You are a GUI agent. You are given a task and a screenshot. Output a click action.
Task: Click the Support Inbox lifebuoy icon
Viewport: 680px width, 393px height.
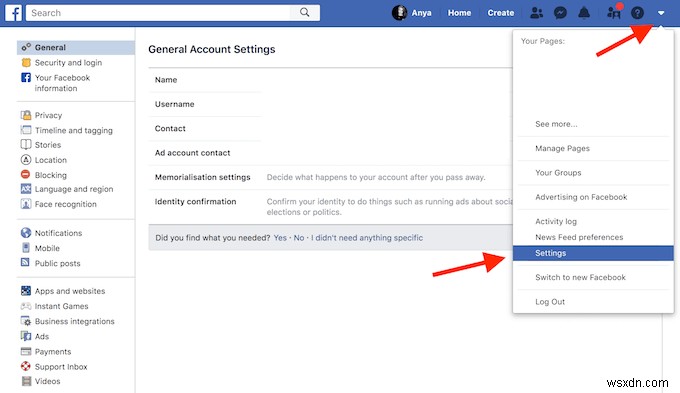[x=26, y=366]
